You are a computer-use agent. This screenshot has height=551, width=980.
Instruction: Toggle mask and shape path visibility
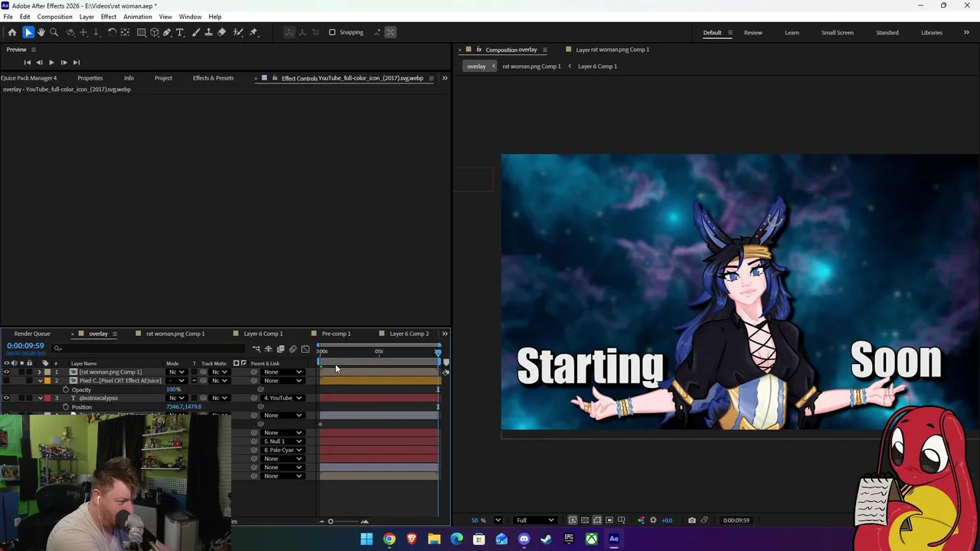coord(597,520)
